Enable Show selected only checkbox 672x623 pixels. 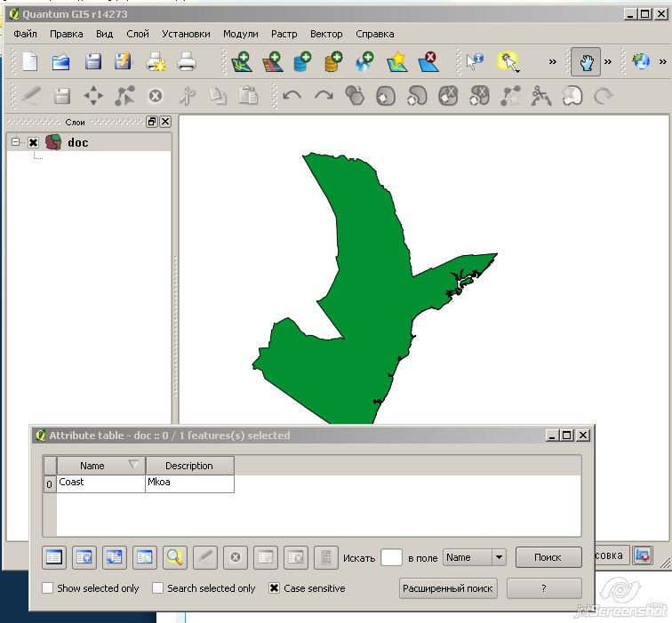point(48,587)
